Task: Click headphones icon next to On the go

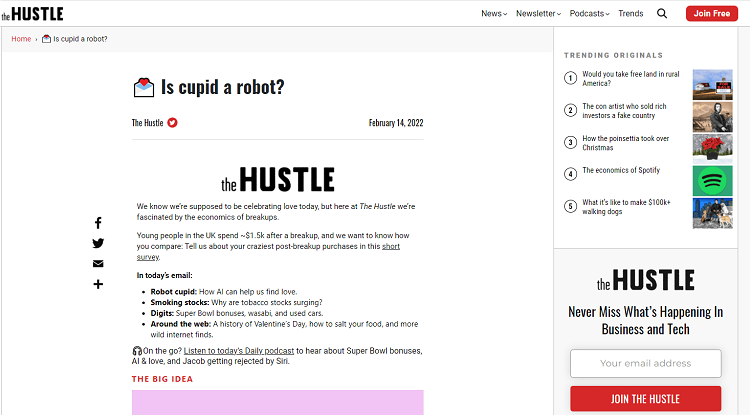Action: 137,351
